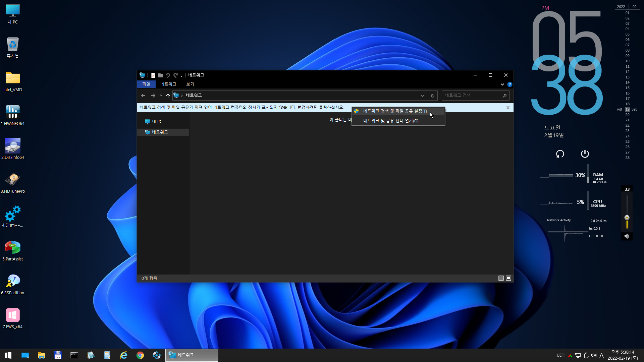Launch 7.EWS_x64 desktop shortcut

[x=13, y=318]
